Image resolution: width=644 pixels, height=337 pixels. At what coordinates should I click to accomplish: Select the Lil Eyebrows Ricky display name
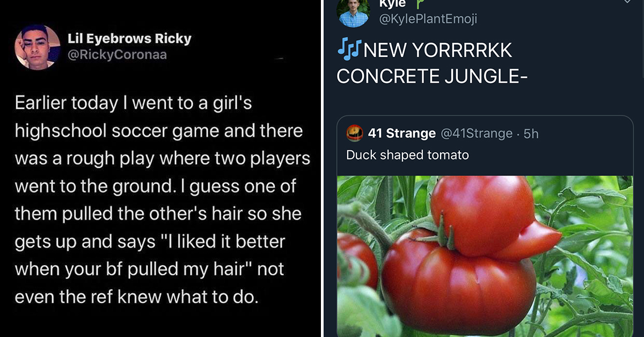coord(129,39)
